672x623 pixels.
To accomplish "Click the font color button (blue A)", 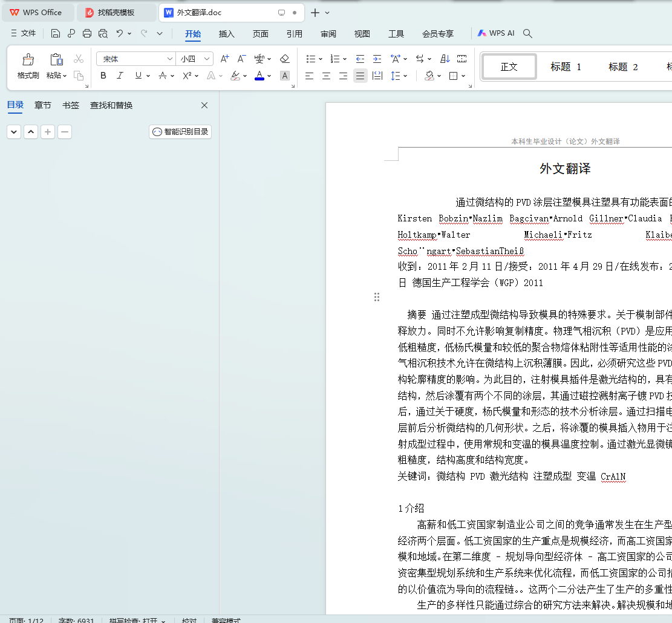I will 259,76.
